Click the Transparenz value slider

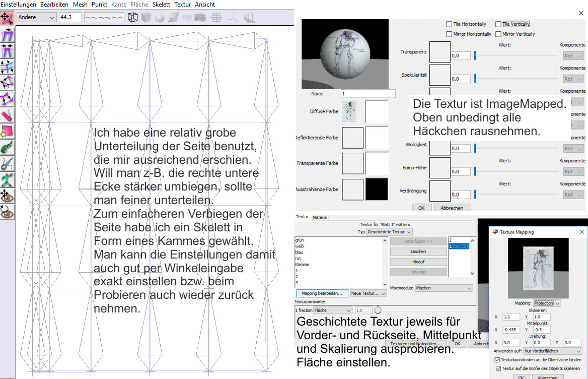pyautogui.click(x=516, y=56)
